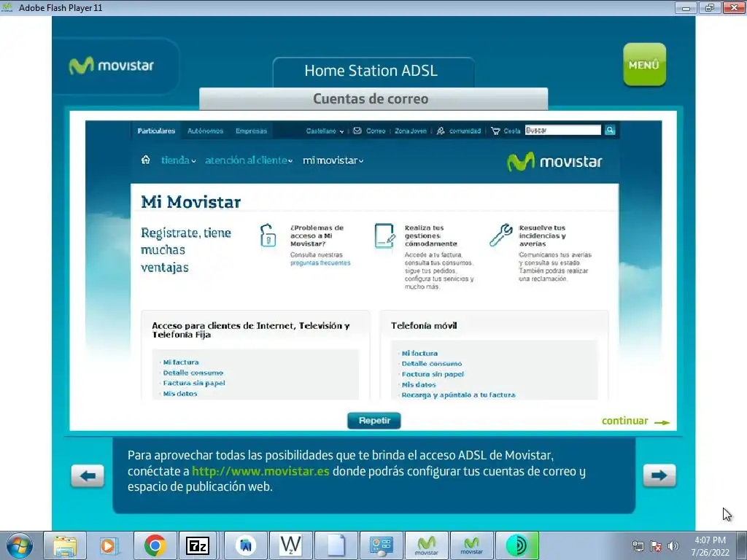Select the Empresas tab
This screenshot has height=560, width=747.
tap(251, 131)
